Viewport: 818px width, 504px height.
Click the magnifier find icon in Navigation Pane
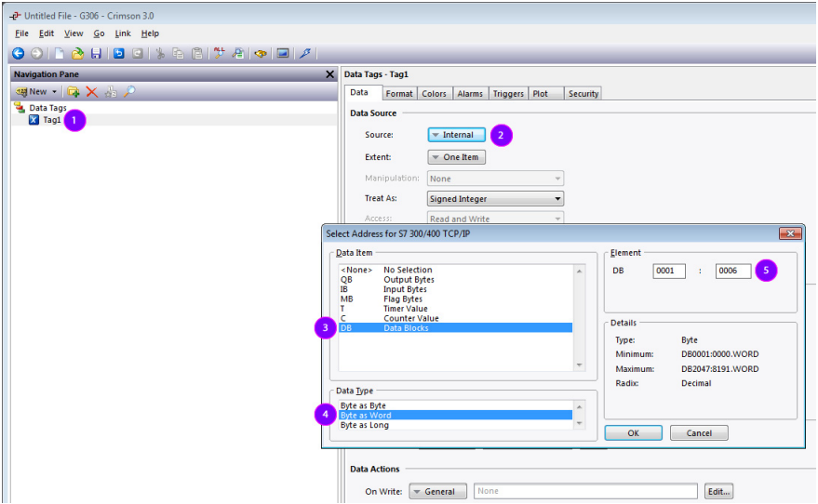tap(128, 92)
